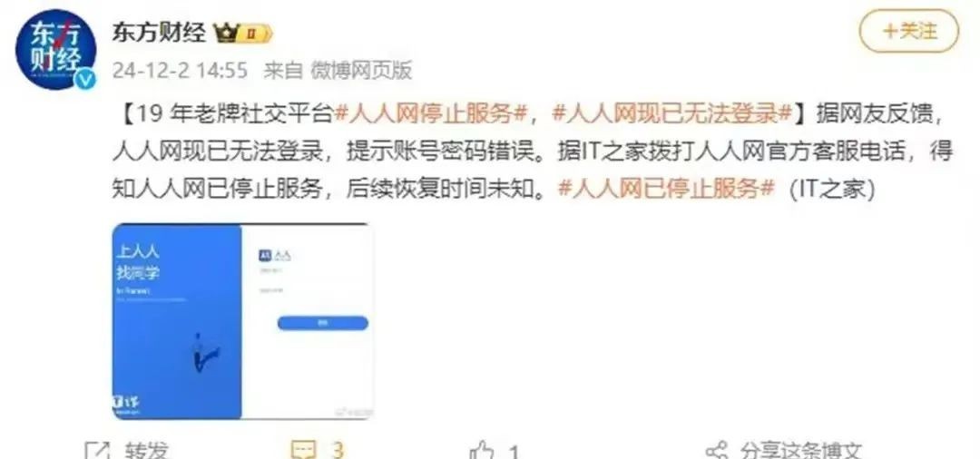Image resolution: width=980 pixels, height=459 pixels.
Task: Click the blue verified V badge
Action: pyautogui.click(x=85, y=79)
